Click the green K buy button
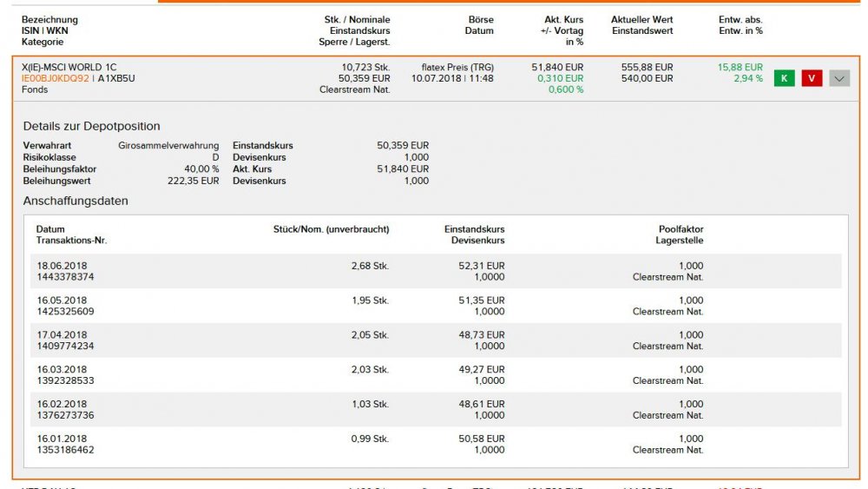Viewport: 868px width, 489px height. [x=784, y=78]
